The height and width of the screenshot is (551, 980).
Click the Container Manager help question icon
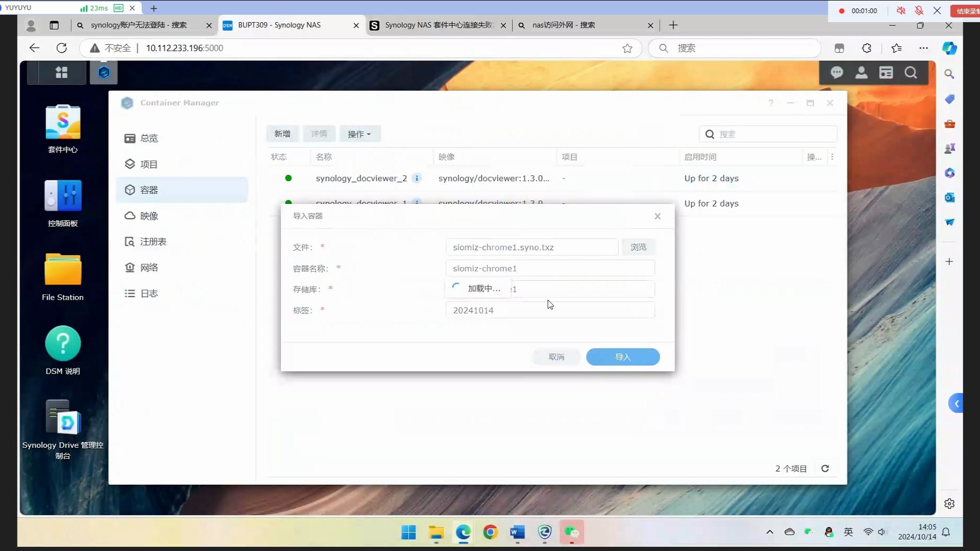click(x=771, y=103)
